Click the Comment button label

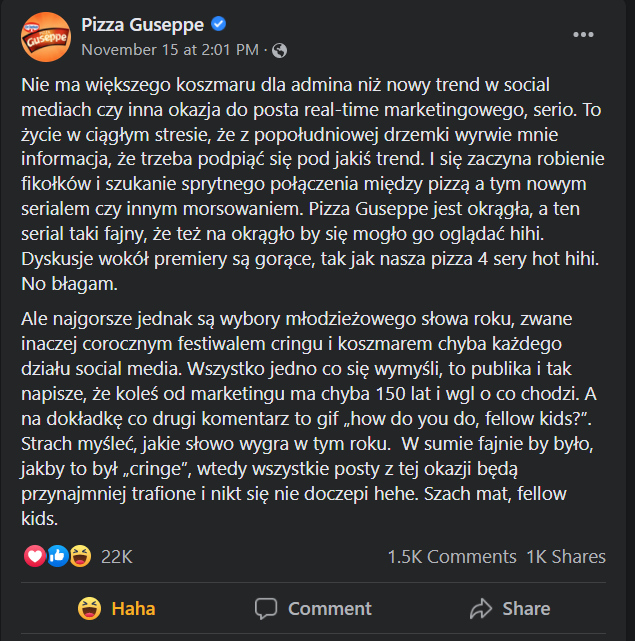[x=329, y=608]
